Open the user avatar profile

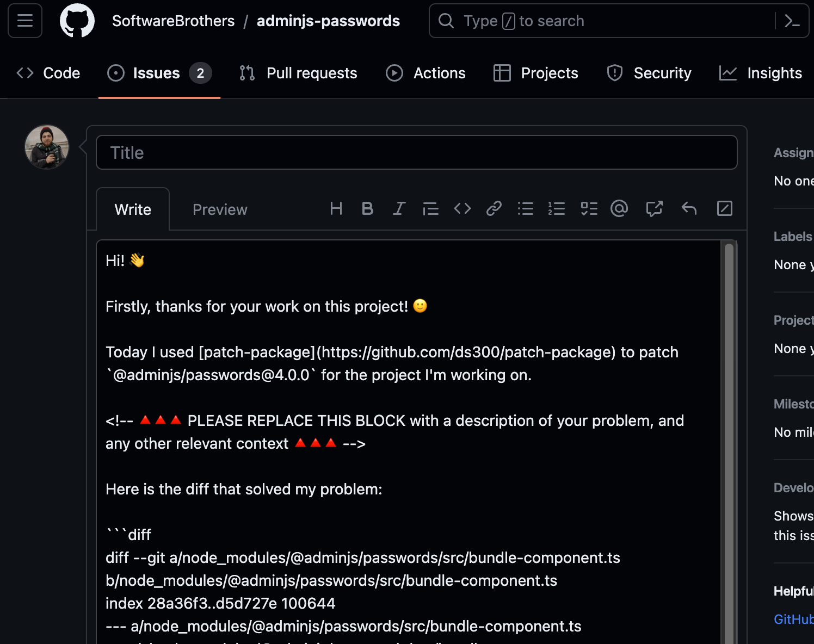click(47, 147)
